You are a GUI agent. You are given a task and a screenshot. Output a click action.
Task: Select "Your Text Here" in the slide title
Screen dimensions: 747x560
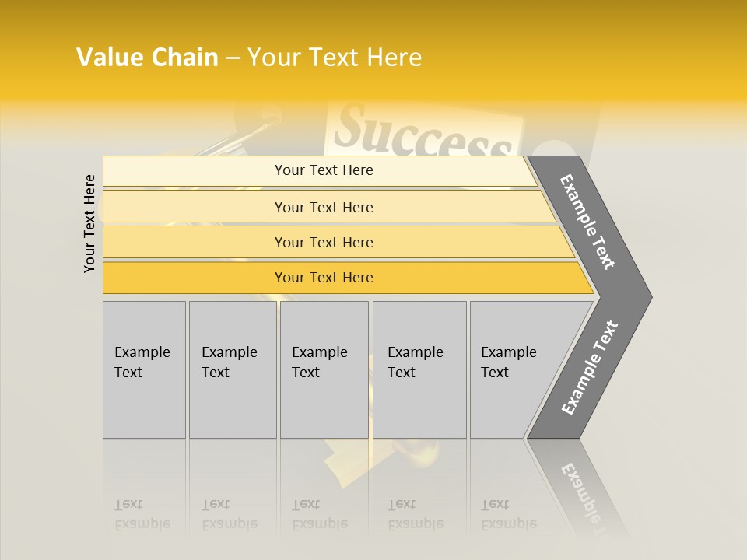coord(335,58)
